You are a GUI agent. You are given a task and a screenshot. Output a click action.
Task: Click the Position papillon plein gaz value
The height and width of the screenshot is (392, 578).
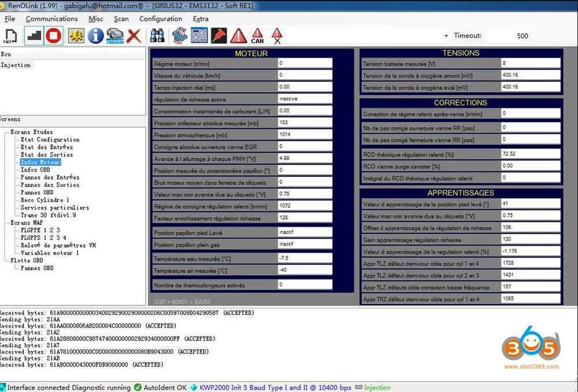click(305, 244)
